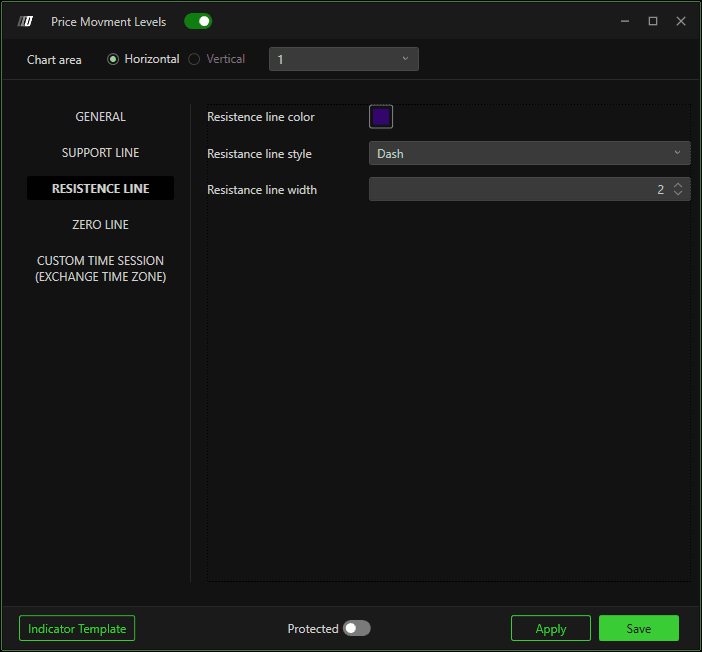Click the app logo icon in title bar

click(x=25, y=21)
